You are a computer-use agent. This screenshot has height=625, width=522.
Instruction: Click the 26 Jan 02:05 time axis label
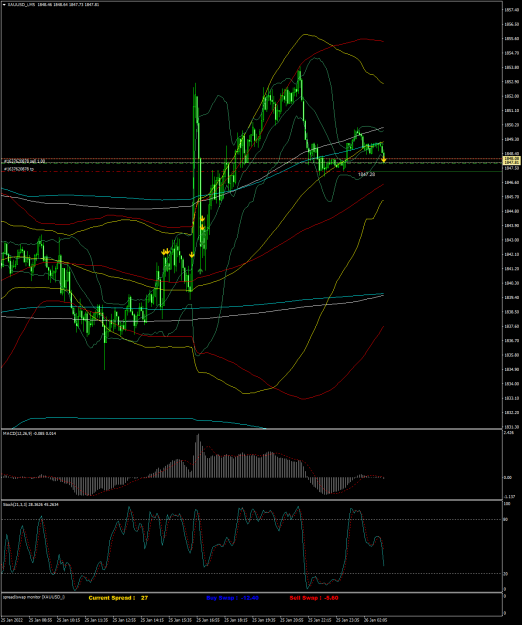[377, 620]
